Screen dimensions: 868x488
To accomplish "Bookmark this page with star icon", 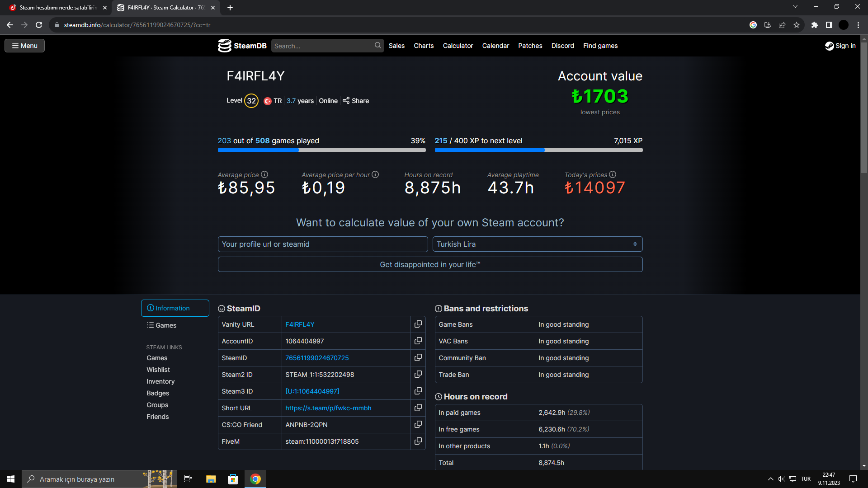I will (x=797, y=25).
